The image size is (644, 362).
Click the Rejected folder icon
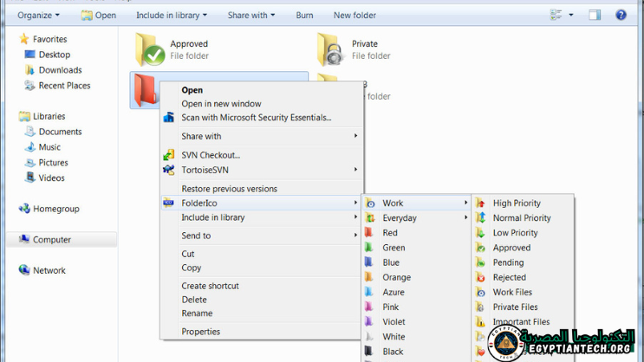[481, 278]
